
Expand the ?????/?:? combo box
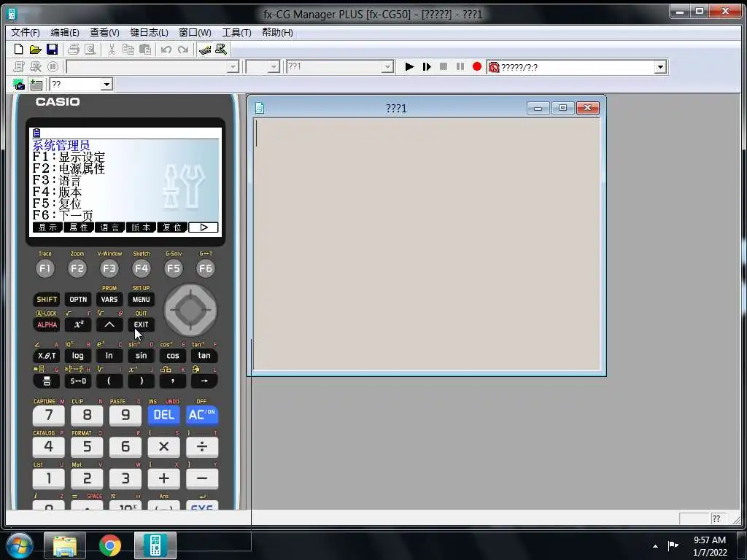659,67
